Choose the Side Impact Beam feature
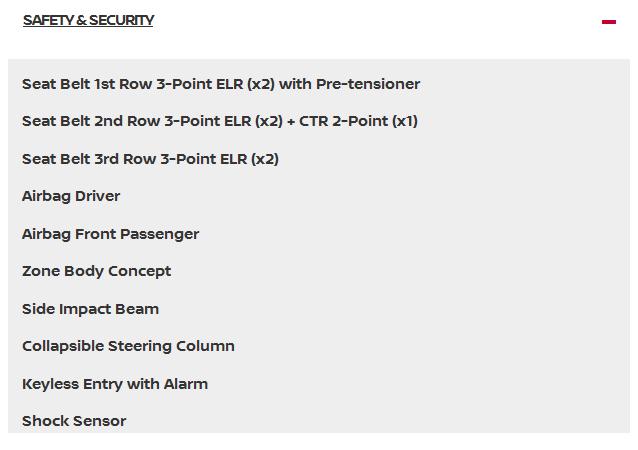This screenshot has width=638, height=450. (x=90, y=309)
